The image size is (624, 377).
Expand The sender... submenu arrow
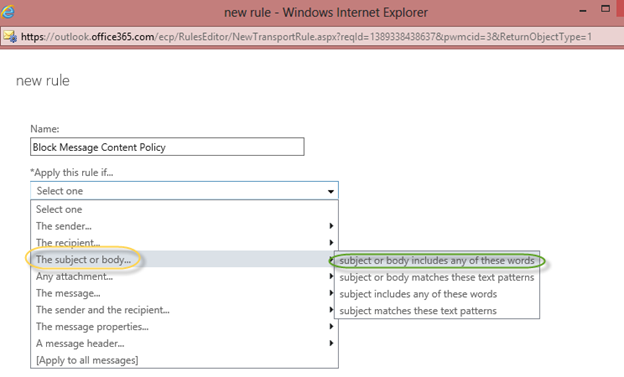[331, 226]
